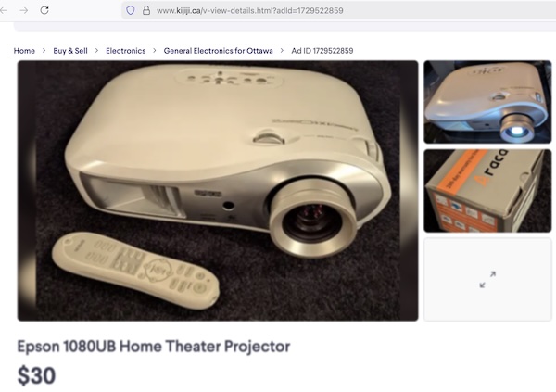
Task: Click the browser back arrow
Action: [4, 10]
